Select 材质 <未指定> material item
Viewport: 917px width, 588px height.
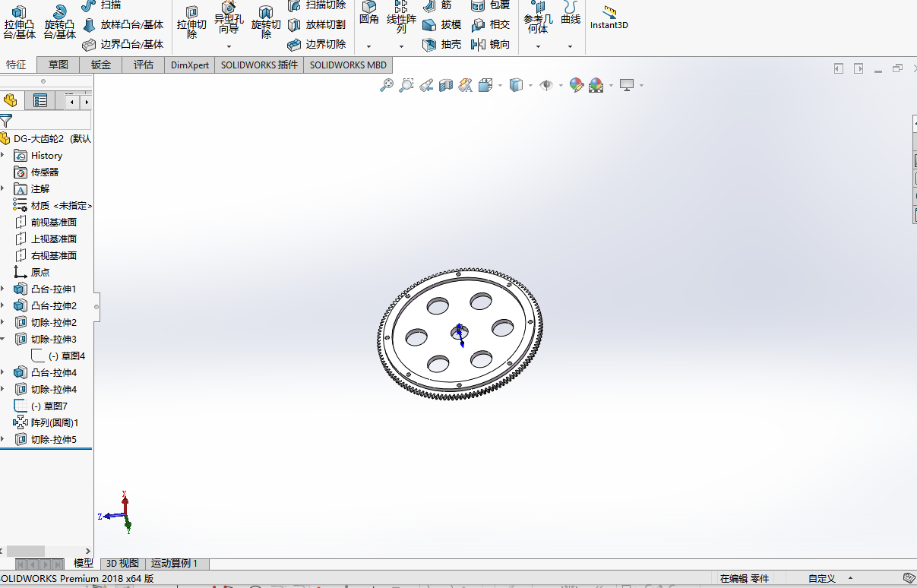click(53, 206)
